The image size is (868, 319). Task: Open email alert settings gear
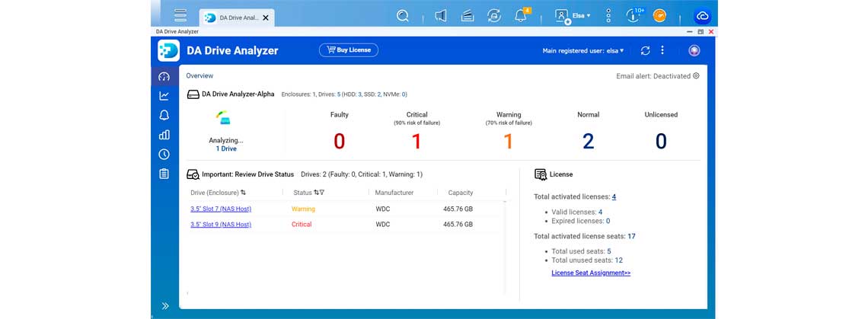tap(696, 76)
